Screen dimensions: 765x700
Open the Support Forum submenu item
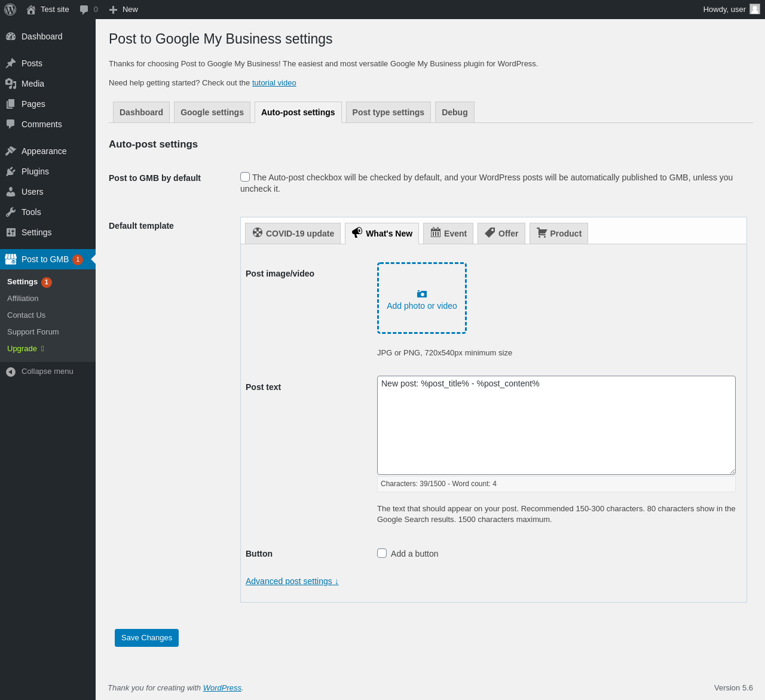pos(33,332)
